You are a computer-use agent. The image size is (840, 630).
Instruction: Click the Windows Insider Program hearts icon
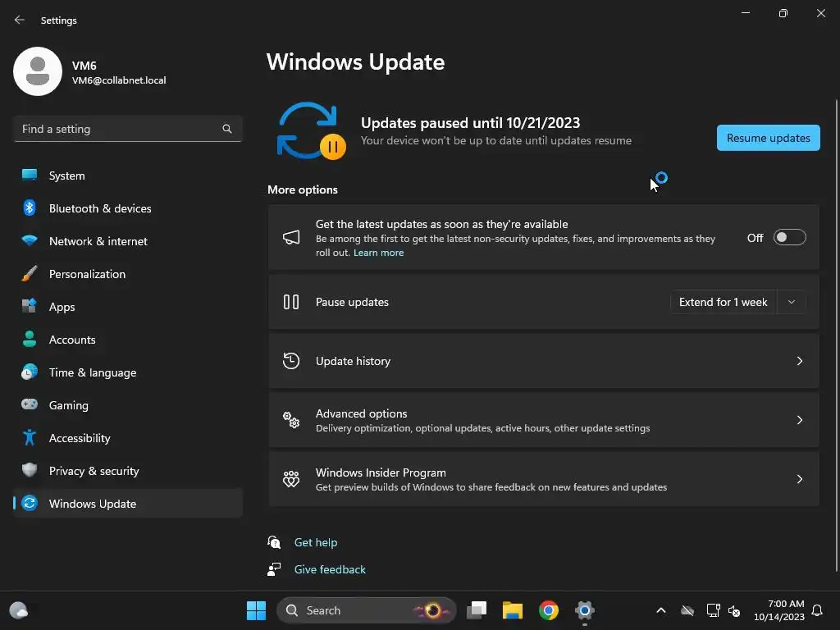point(291,479)
